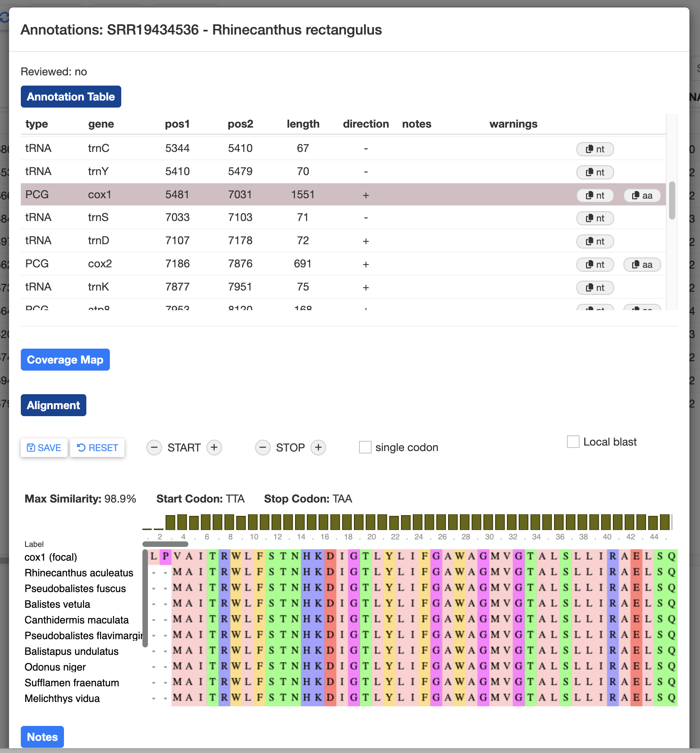Click the 'pos2' column header

point(241,124)
